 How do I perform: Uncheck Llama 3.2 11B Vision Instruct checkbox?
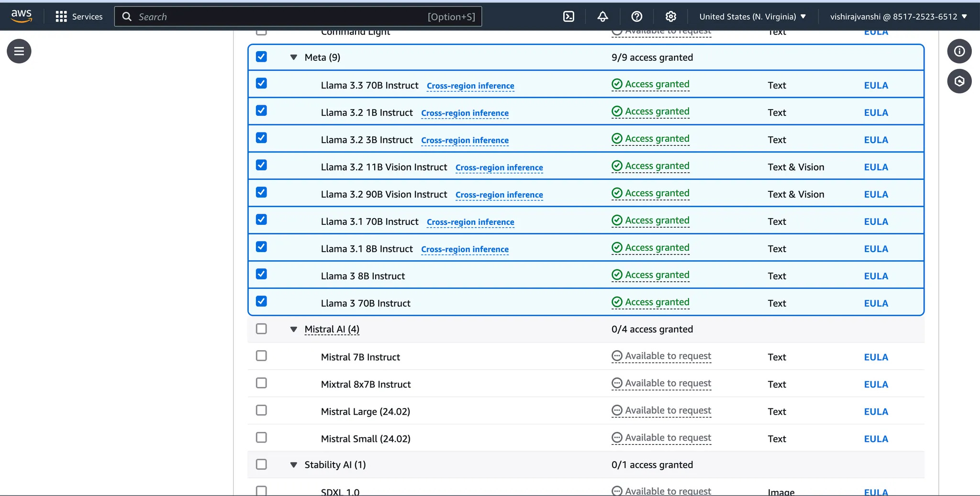pyautogui.click(x=261, y=165)
